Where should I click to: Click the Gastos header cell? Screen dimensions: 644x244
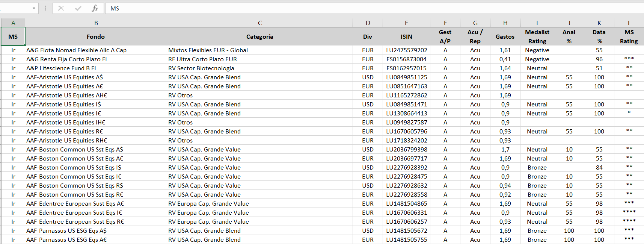505,36
